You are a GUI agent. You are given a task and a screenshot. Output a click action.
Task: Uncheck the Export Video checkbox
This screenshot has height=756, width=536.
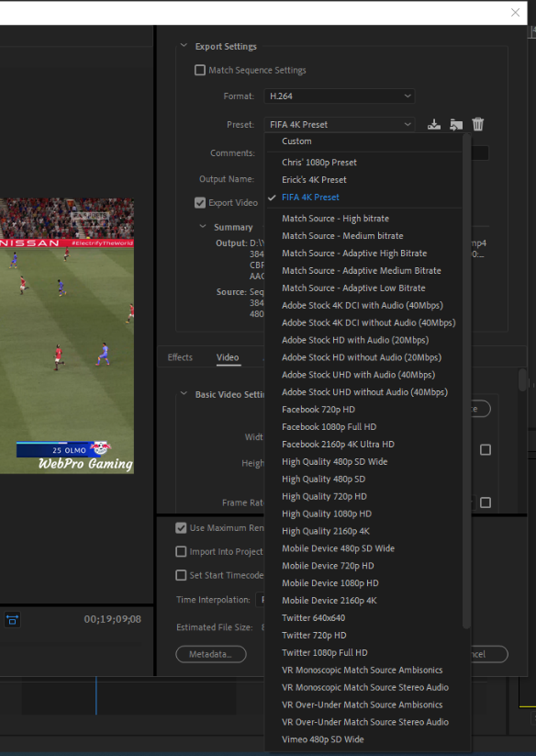(200, 203)
